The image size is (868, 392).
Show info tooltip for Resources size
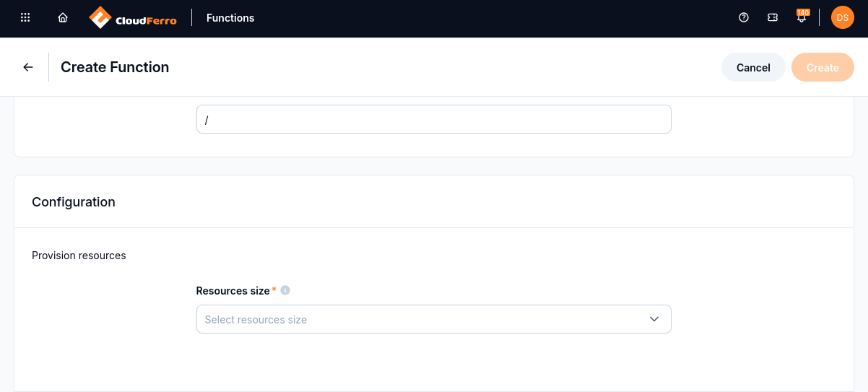(285, 290)
